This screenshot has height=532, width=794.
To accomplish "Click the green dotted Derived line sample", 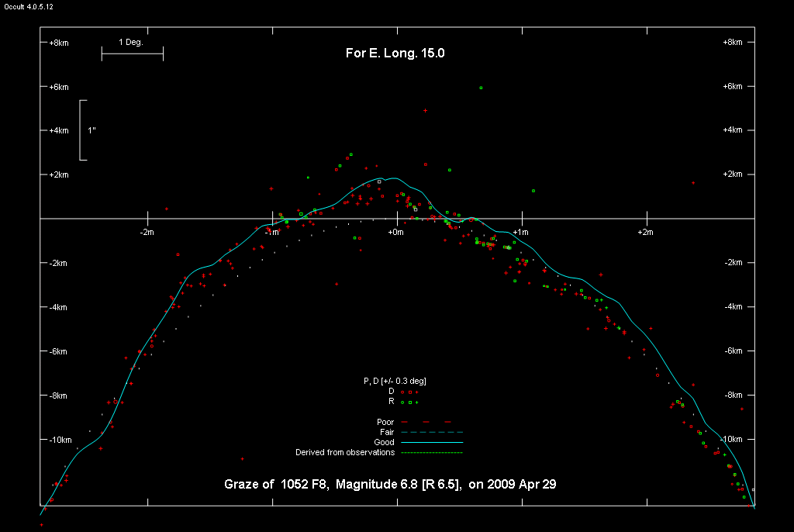I will pos(432,452).
